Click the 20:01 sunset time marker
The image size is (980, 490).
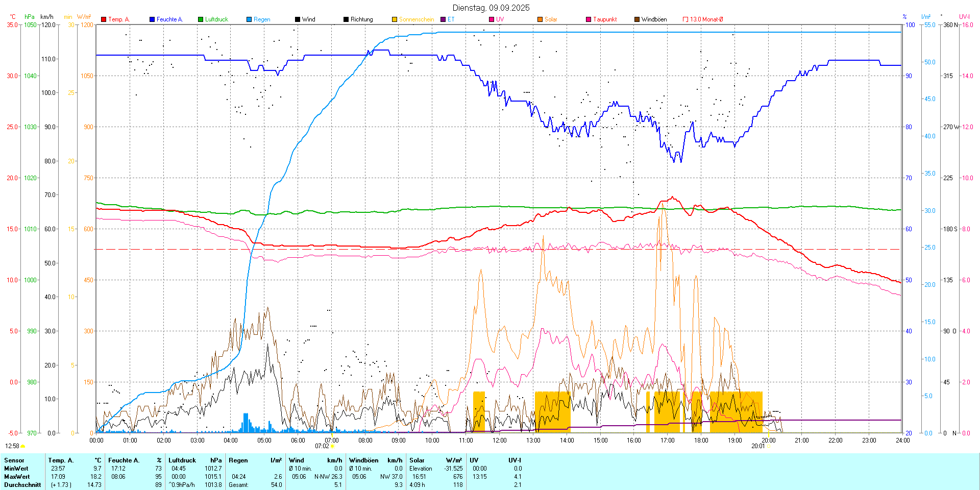(x=758, y=446)
